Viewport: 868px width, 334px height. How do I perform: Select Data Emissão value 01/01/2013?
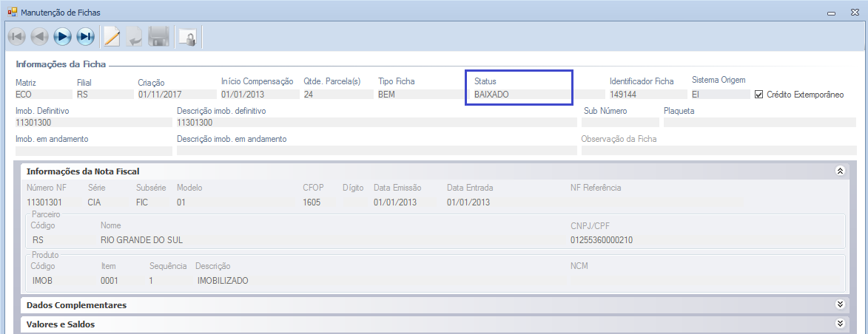point(394,202)
